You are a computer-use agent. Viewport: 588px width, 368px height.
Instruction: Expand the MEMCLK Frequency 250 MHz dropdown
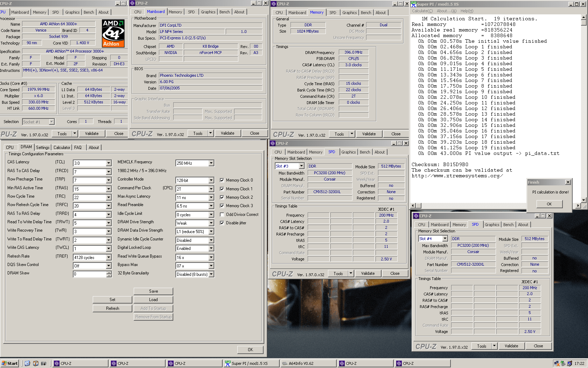point(211,163)
